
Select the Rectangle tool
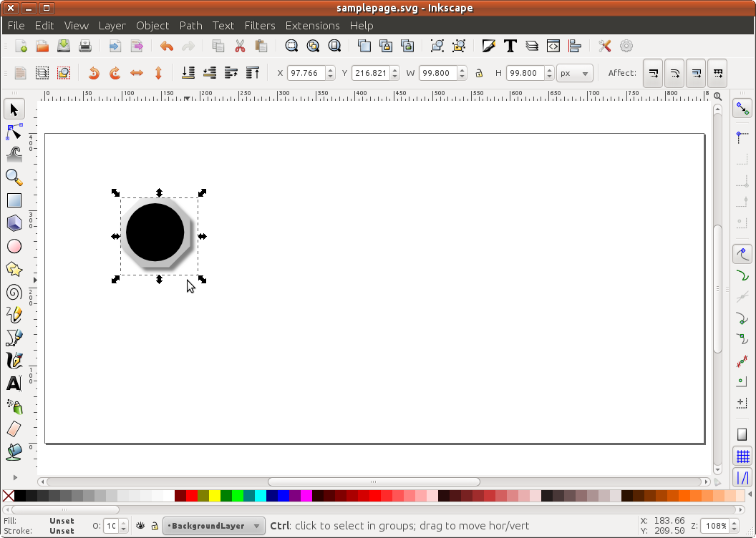point(14,200)
